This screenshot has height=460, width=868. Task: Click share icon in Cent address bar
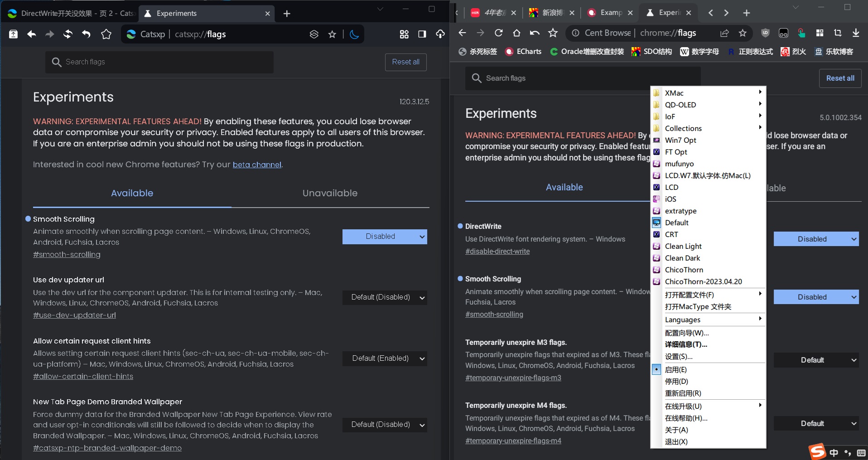point(724,33)
